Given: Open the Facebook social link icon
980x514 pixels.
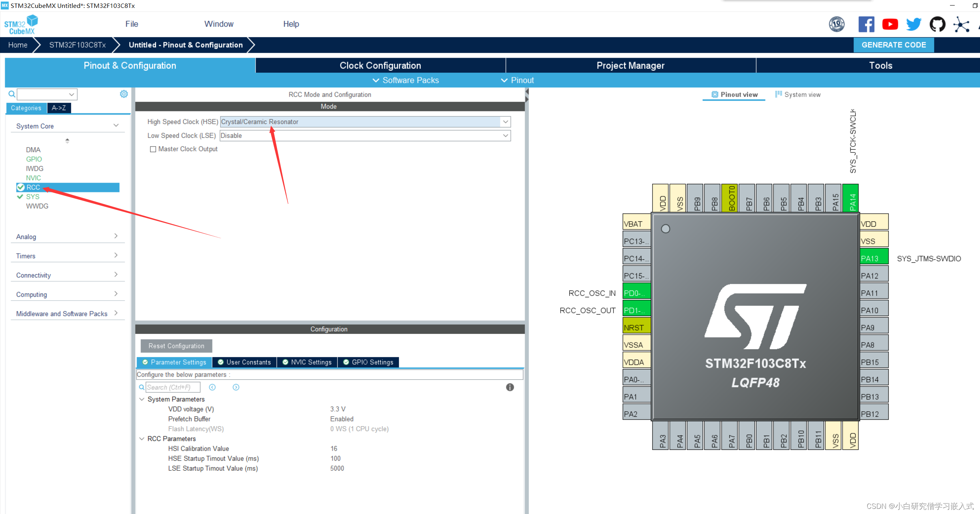Looking at the screenshot, I should (x=866, y=24).
